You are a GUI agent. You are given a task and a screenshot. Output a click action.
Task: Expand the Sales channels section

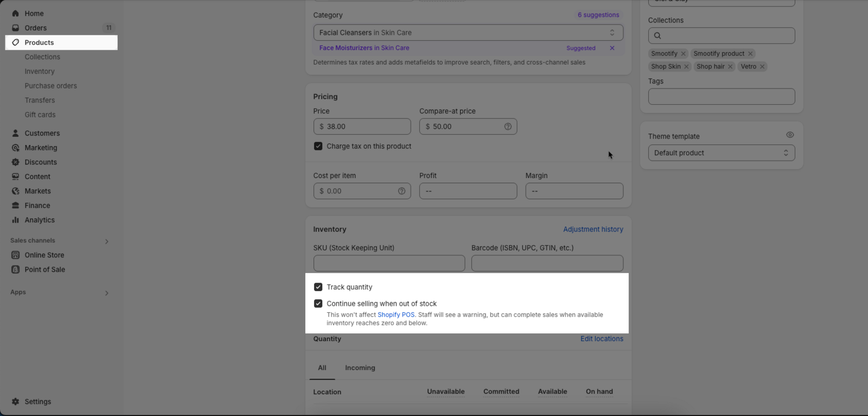point(106,241)
